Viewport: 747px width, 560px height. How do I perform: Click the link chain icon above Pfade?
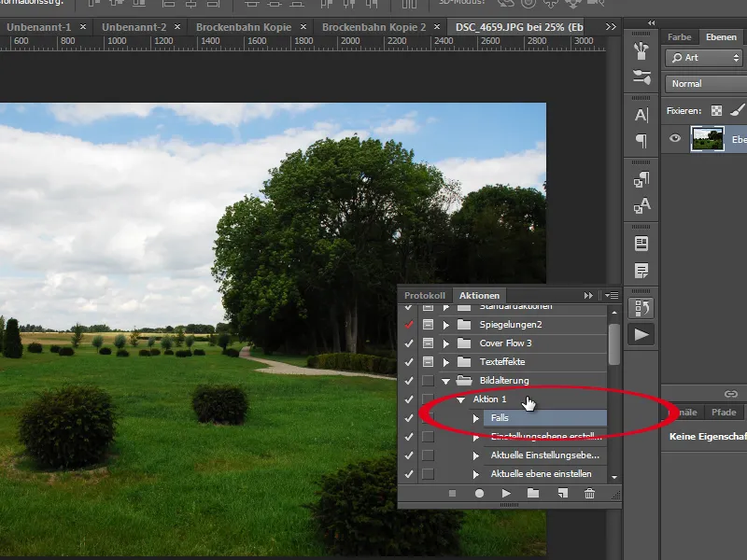click(x=731, y=394)
